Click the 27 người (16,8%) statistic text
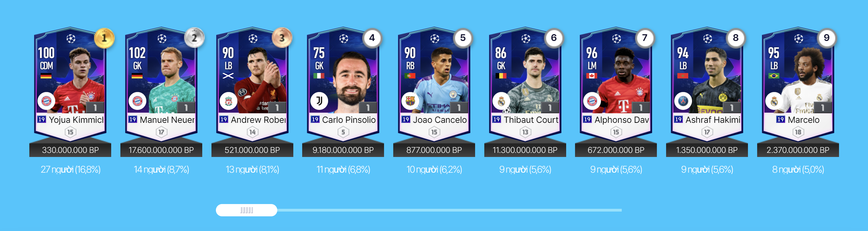Viewport: 868px width, 231px height. [71, 170]
